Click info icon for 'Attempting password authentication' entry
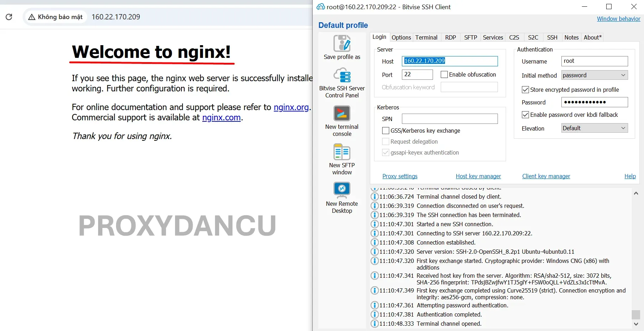Image resolution: width=644 pixels, height=331 pixels. coord(375,305)
